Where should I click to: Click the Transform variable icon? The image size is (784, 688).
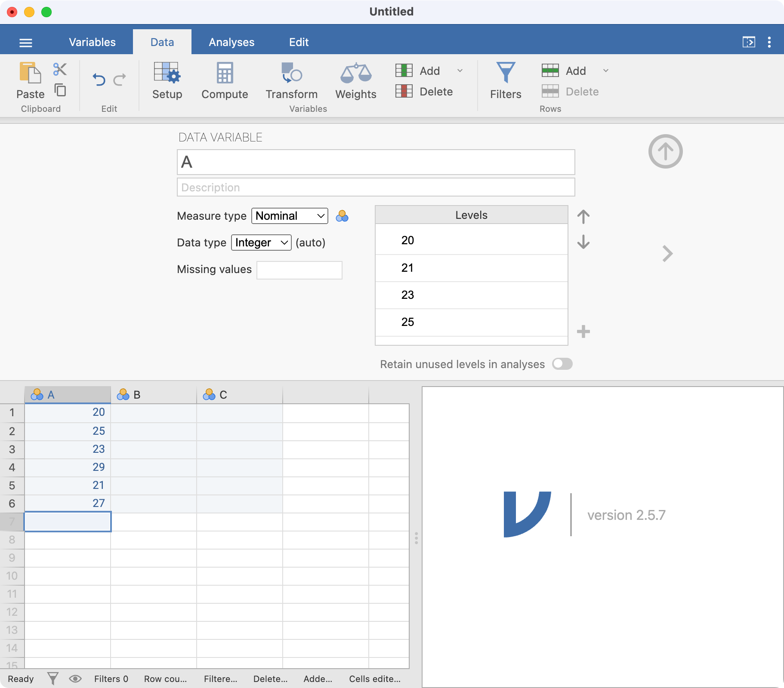coord(291,73)
